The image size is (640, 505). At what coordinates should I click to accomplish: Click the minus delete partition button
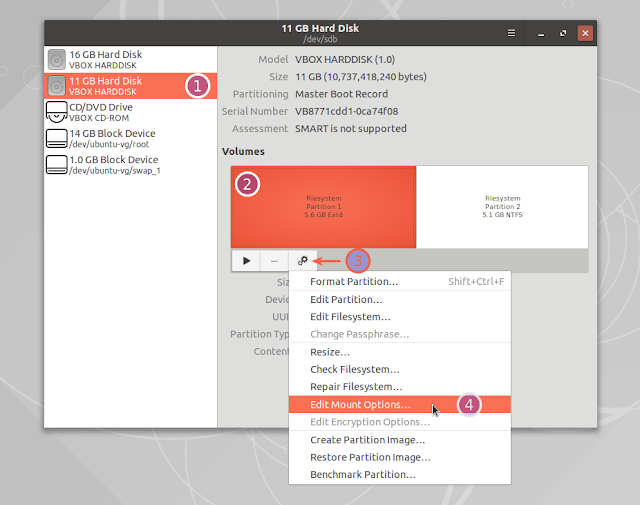click(x=275, y=260)
